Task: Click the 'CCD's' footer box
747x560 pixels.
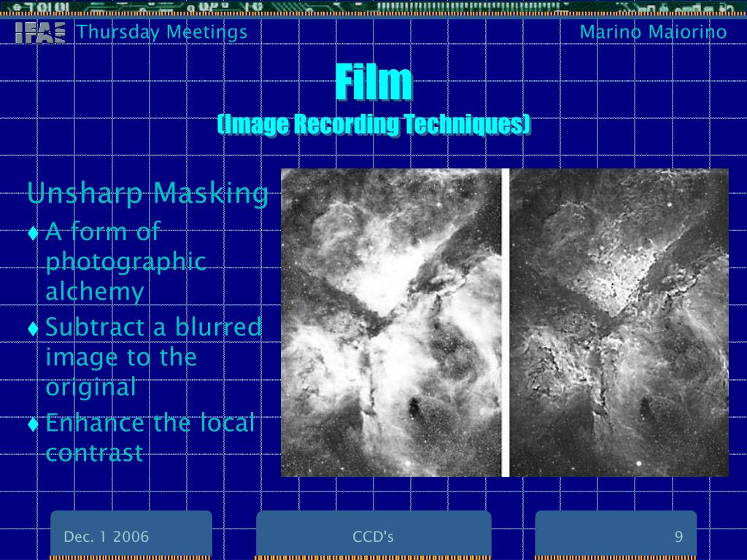Action: pos(373,533)
